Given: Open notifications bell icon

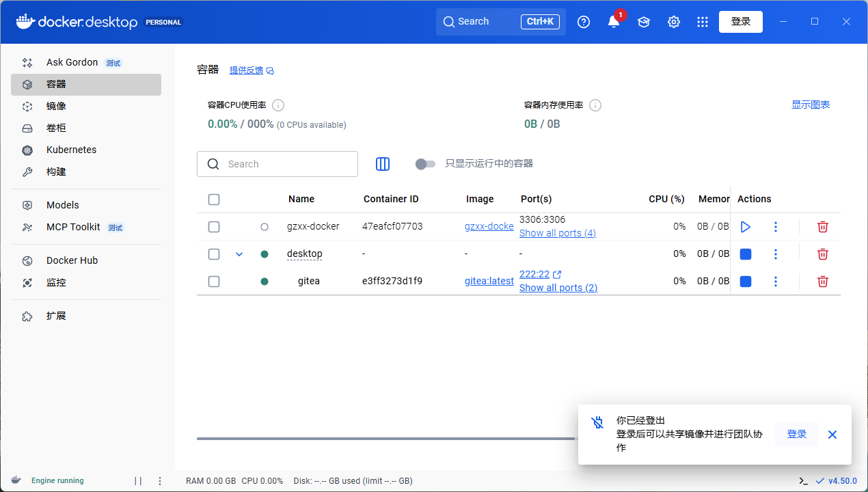Looking at the screenshot, I should (x=614, y=22).
